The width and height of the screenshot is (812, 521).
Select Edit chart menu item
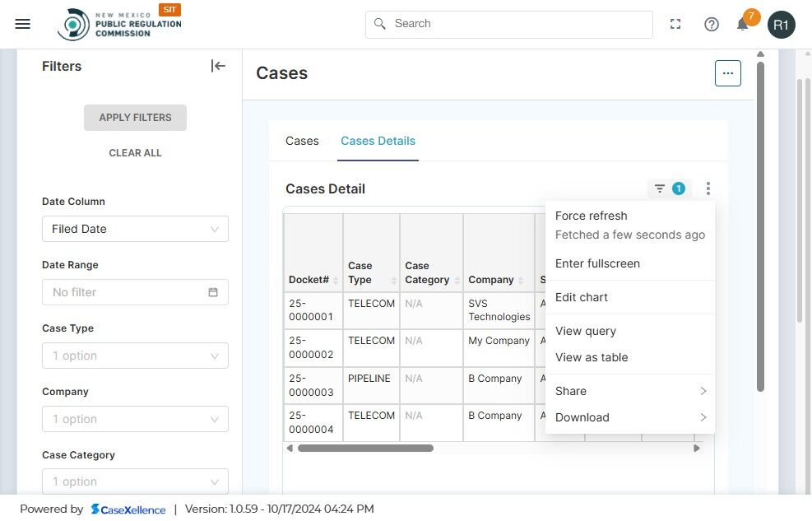630,297
